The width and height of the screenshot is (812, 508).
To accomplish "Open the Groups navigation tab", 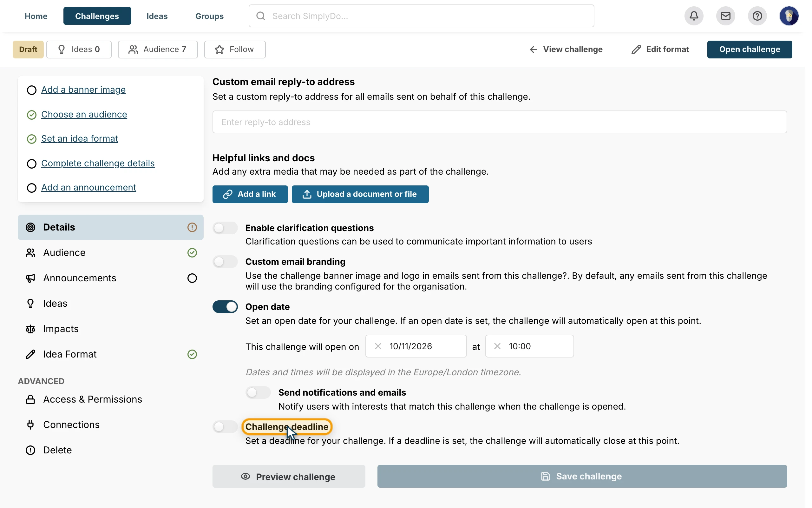I will pos(209,16).
